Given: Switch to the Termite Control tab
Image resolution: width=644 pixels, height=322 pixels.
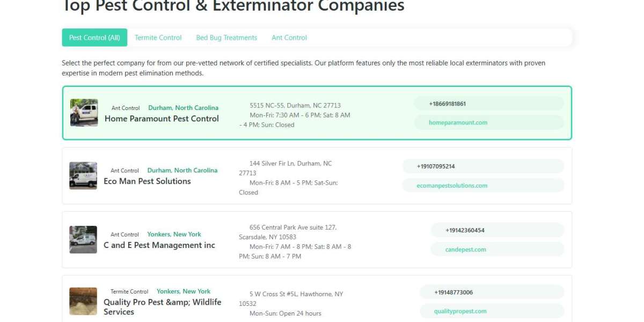Looking at the screenshot, I should (158, 37).
